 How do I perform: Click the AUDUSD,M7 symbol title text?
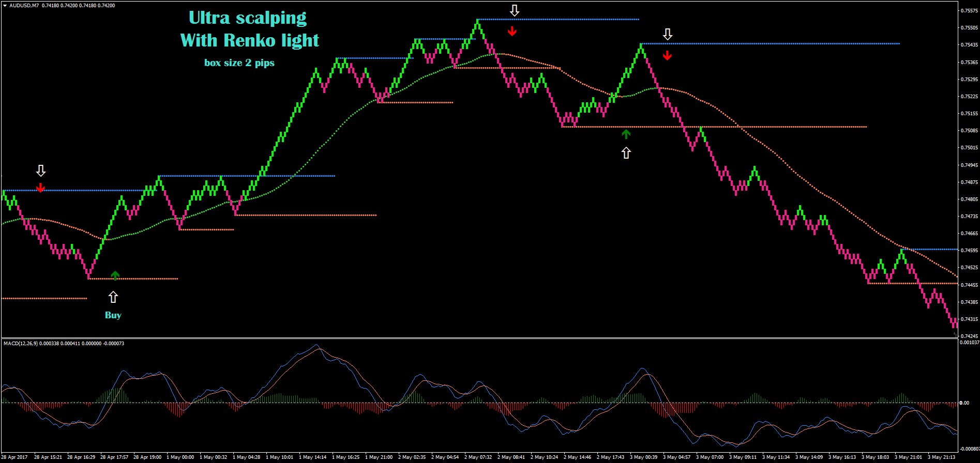pos(24,6)
